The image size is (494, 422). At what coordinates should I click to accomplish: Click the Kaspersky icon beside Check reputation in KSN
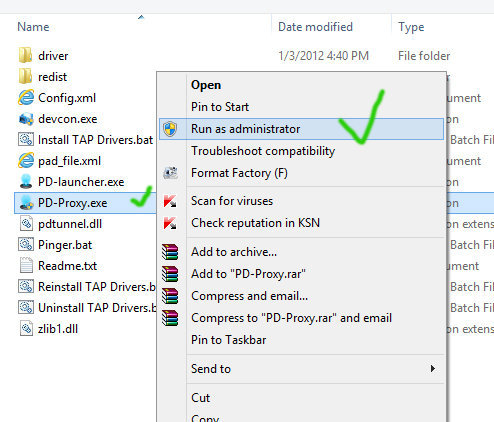click(170, 223)
